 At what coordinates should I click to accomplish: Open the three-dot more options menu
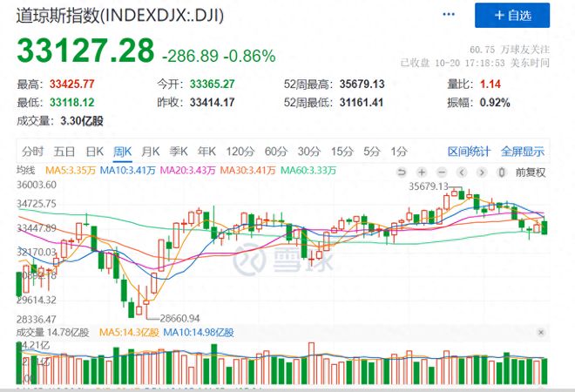point(449,15)
